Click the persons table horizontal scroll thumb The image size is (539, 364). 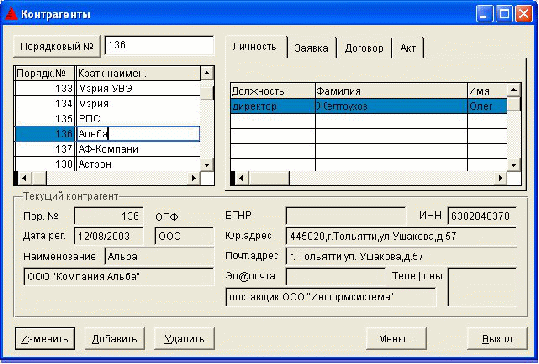pyautogui.click(x=269, y=178)
